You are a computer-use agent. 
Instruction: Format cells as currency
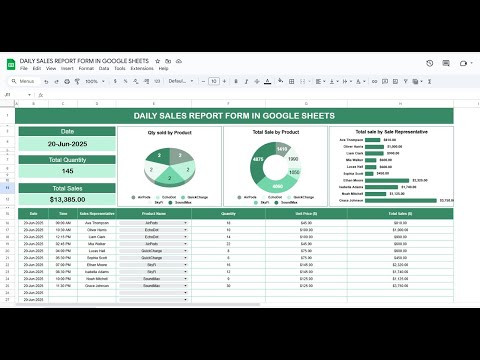pyautogui.click(x=115, y=81)
